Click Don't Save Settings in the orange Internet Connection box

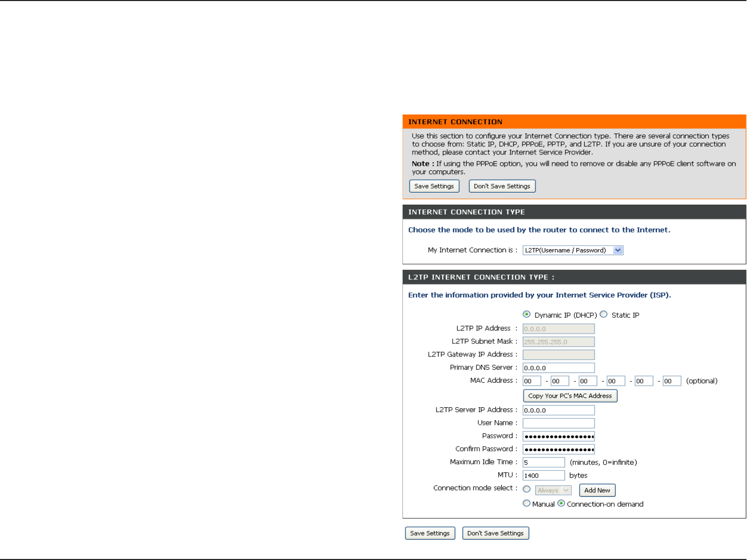pyautogui.click(x=502, y=186)
